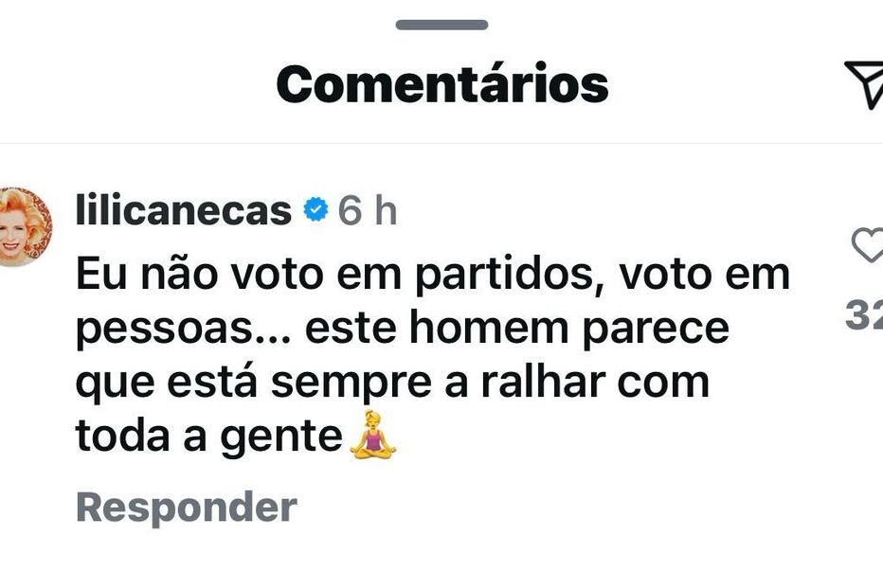
Task: Expand replies under lilicanecas comment
Action: (183, 507)
